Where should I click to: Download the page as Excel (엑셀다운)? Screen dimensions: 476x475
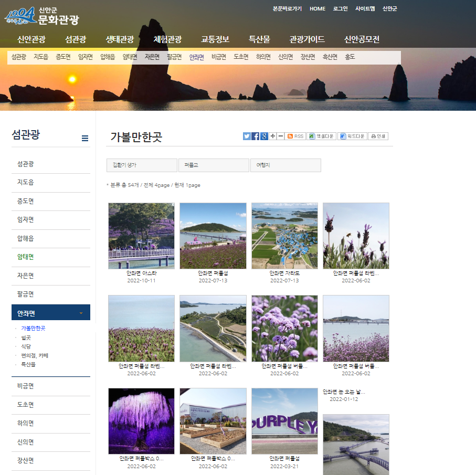click(x=321, y=136)
